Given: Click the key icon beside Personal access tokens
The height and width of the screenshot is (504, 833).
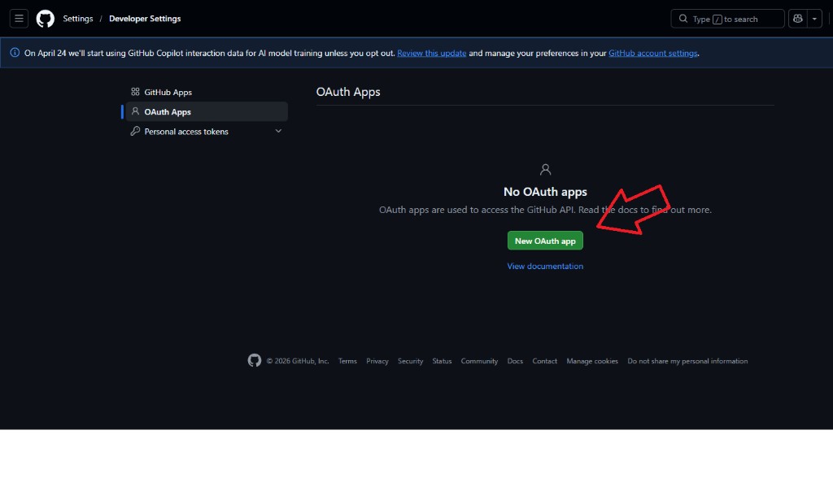Looking at the screenshot, I should [135, 131].
